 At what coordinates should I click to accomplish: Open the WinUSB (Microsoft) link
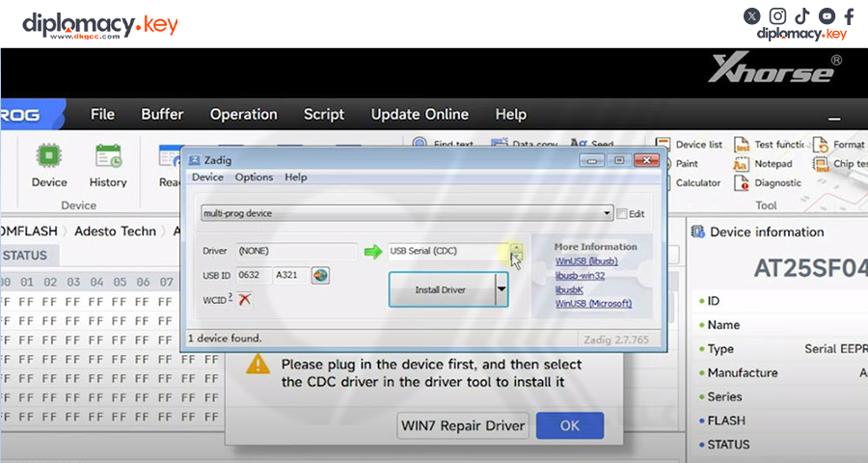593,304
